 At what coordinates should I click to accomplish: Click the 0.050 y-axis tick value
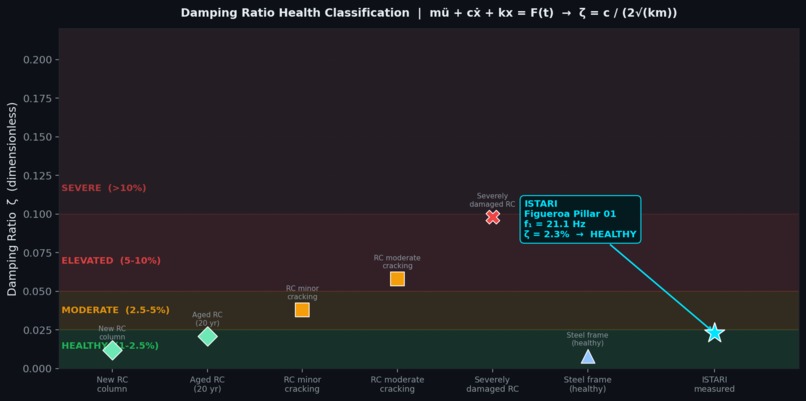[x=38, y=291]
